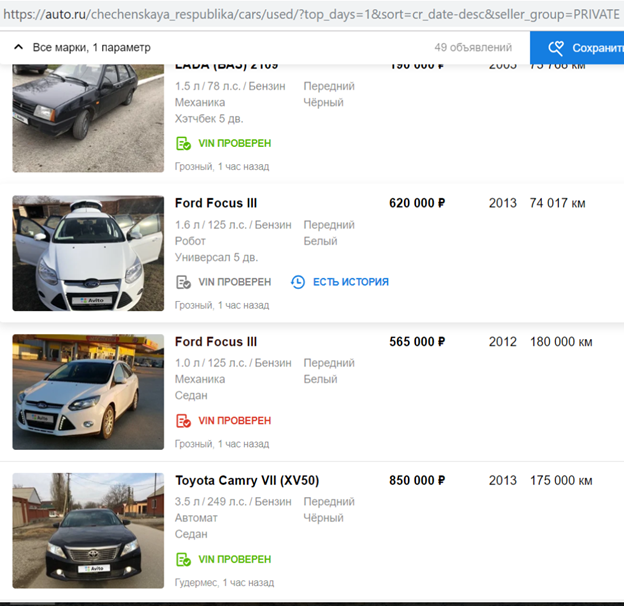Click red VIN icon on Ford Focus 2012
Screen dimensions: 624x606
pyautogui.click(x=183, y=421)
